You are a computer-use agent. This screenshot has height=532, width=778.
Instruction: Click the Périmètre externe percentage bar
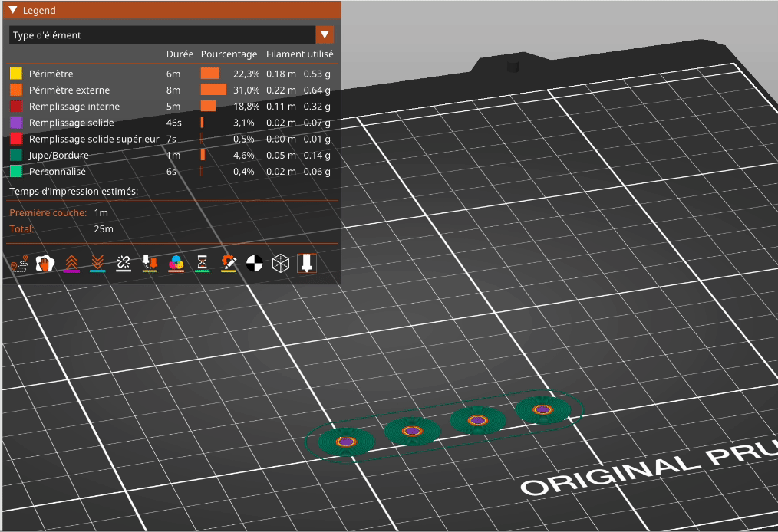tap(213, 90)
